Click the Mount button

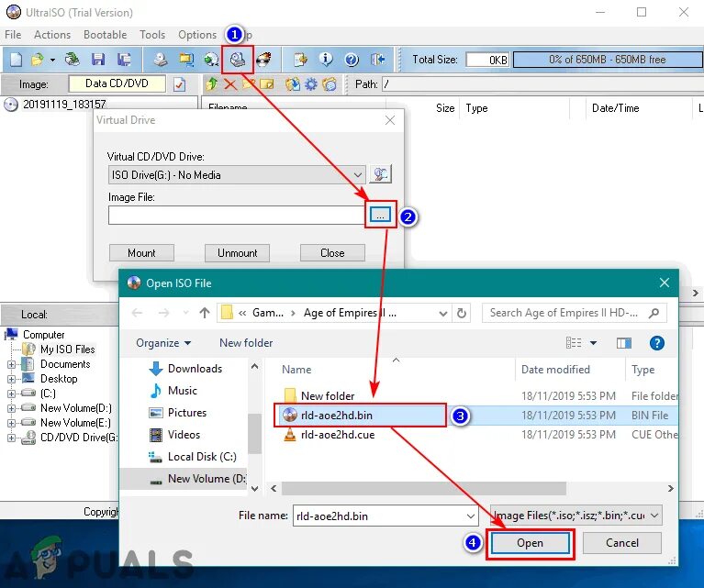141,252
